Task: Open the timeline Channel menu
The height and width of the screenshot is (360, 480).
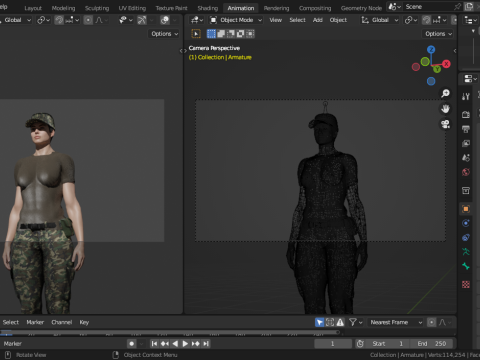Action: pos(62,322)
